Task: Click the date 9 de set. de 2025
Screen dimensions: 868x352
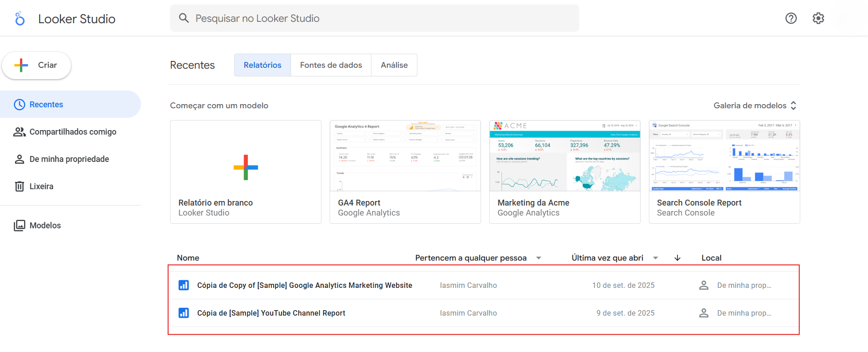Action: (626, 313)
